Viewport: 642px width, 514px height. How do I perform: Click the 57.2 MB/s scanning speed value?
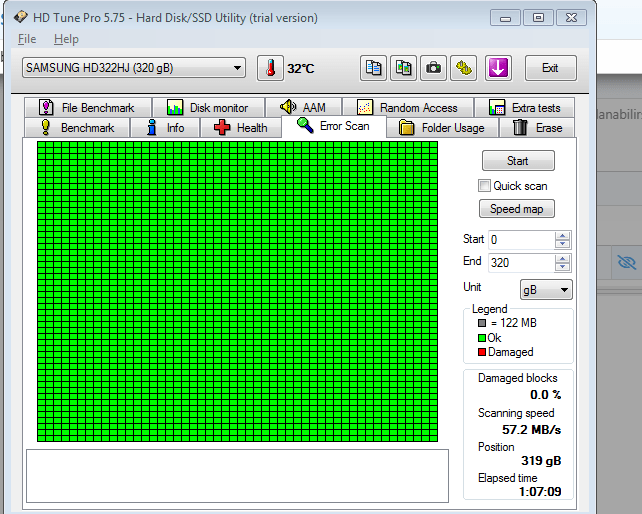(531, 430)
